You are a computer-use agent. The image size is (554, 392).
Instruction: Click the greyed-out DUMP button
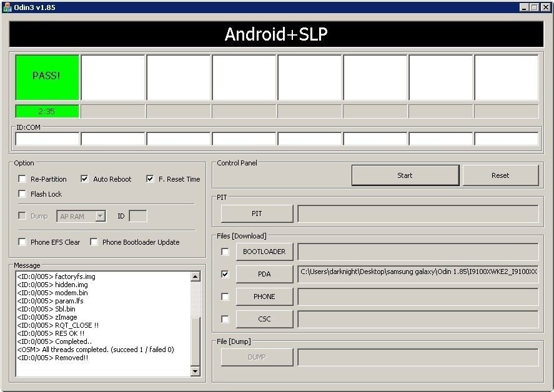(257, 357)
